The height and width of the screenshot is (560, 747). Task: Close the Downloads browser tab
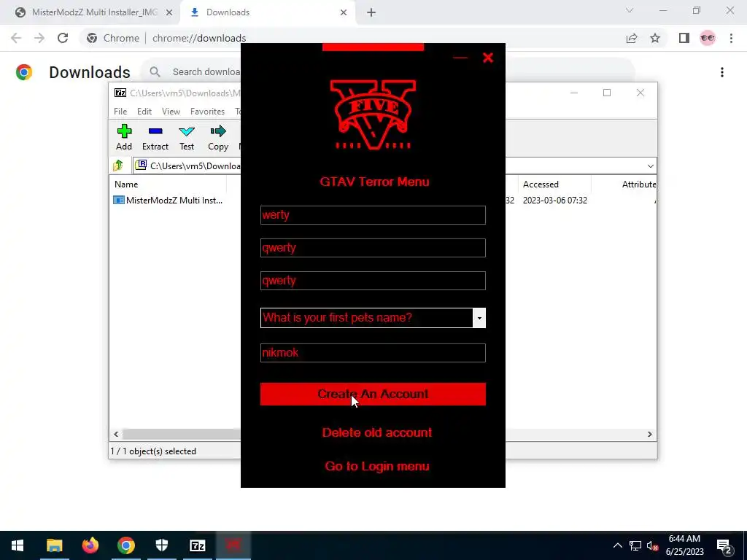click(344, 12)
